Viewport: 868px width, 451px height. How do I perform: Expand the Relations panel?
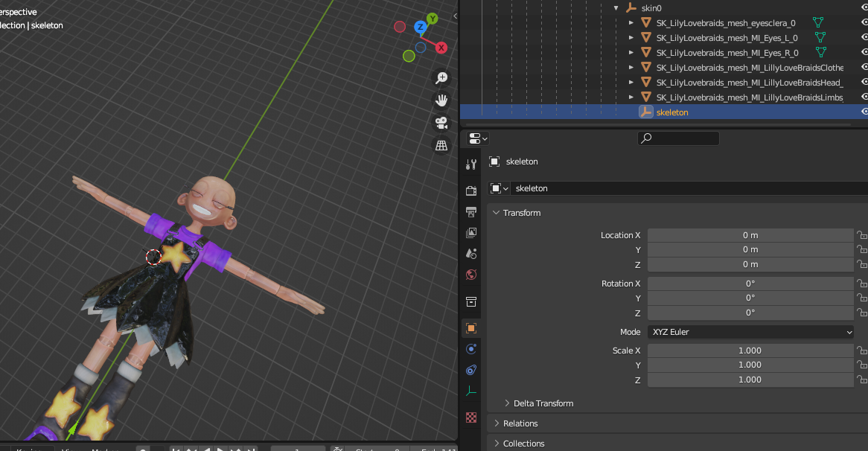[520, 423]
